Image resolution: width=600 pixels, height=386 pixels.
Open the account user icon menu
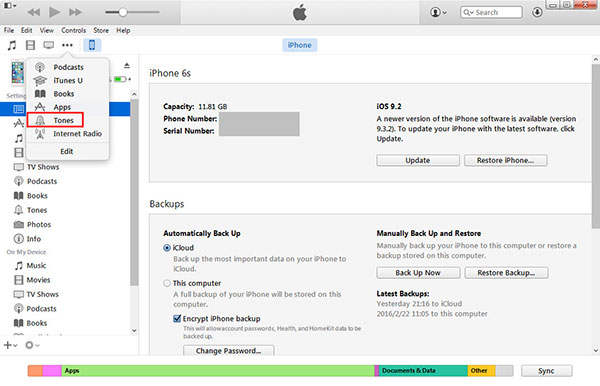[x=438, y=12]
